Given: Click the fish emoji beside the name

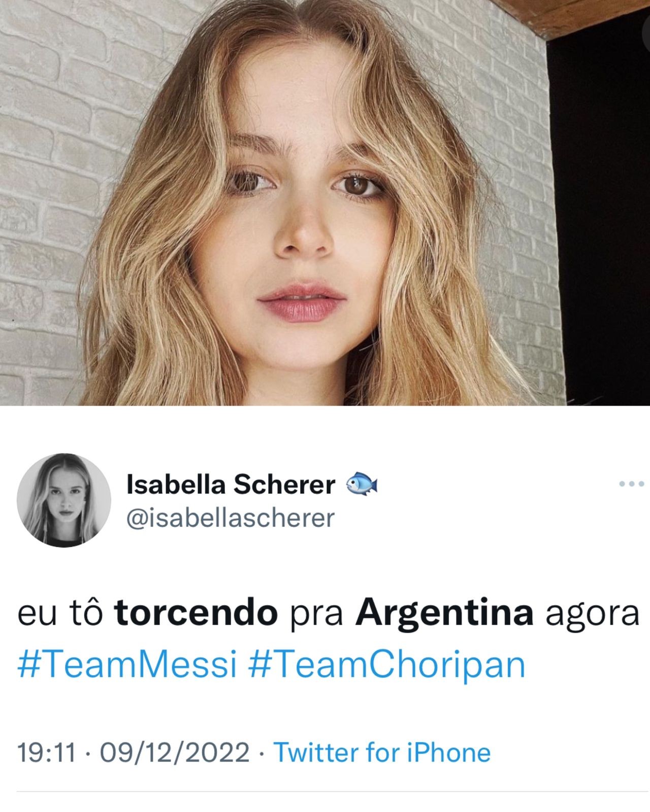Looking at the screenshot, I should (x=362, y=484).
